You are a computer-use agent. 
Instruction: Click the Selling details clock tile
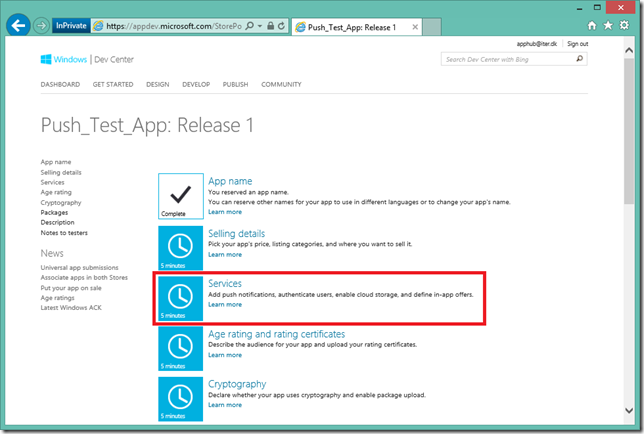[x=181, y=248]
